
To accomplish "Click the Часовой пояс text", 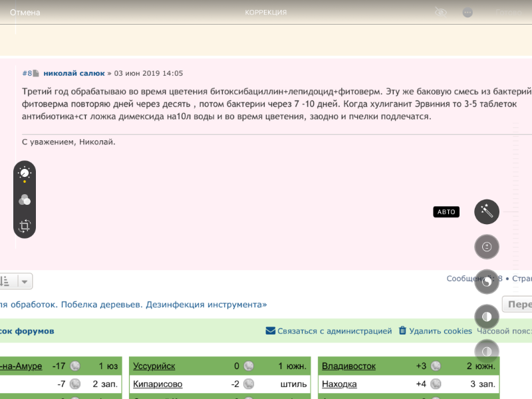I will tap(504, 331).
